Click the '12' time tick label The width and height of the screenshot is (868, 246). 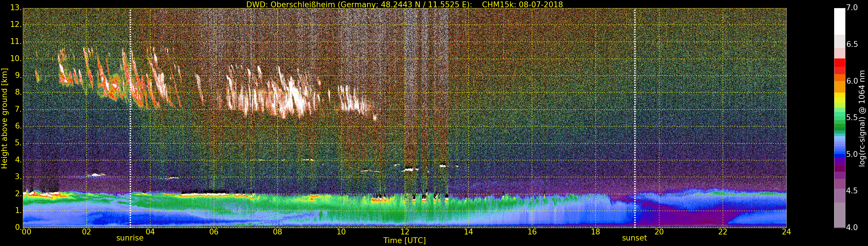(405, 232)
